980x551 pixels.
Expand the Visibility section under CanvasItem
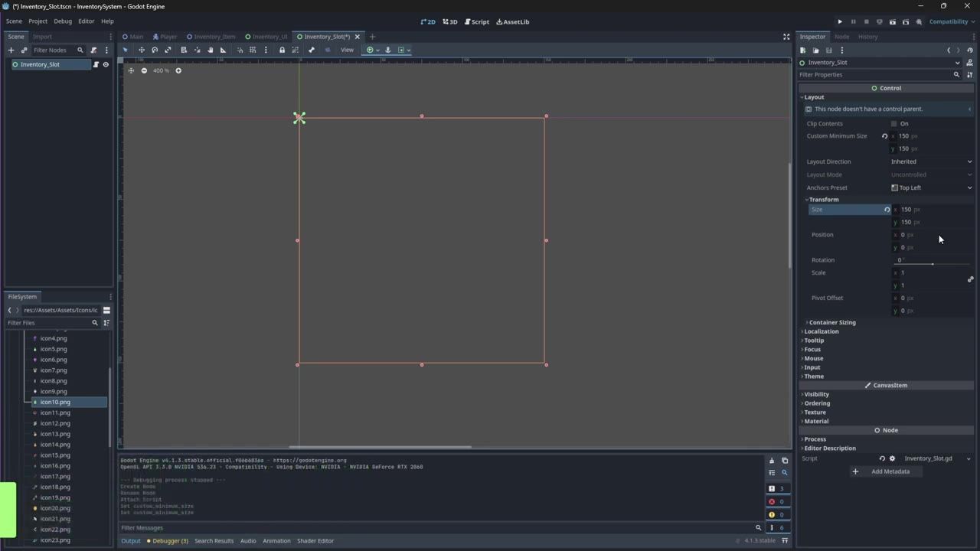pyautogui.click(x=816, y=394)
